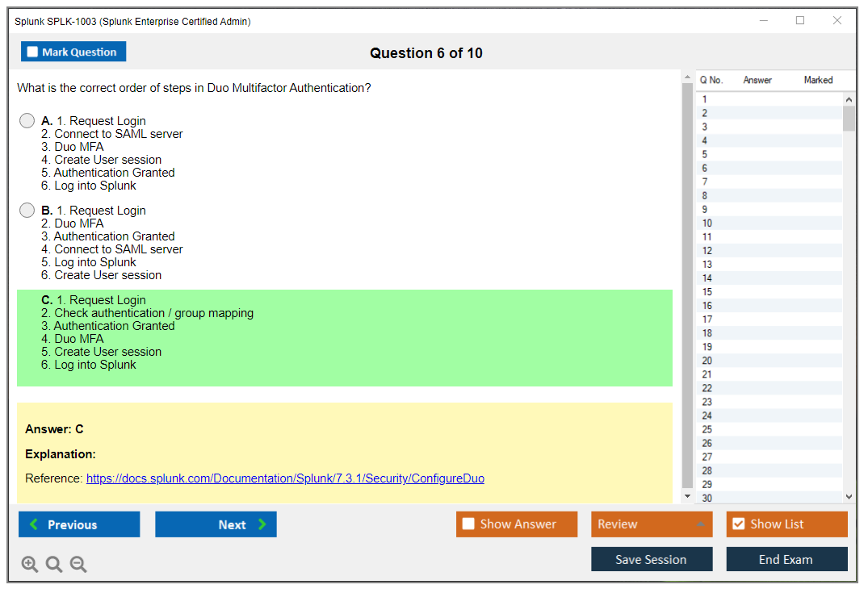Click the zoom in magnifier icon
The image size is (868, 593).
pyautogui.click(x=30, y=565)
